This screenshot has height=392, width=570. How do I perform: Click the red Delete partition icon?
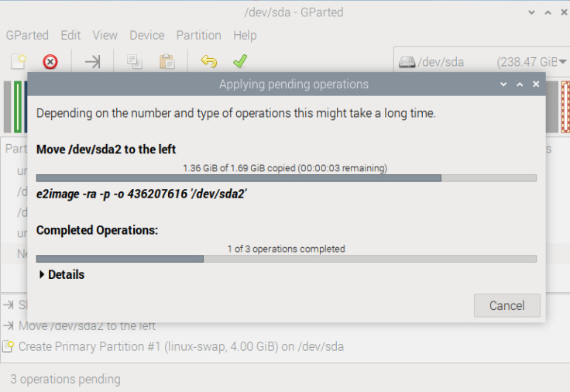point(50,61)
